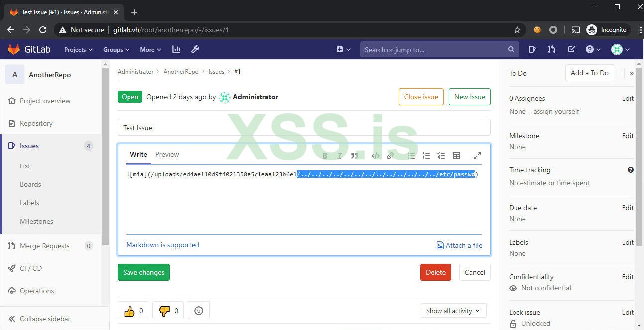Open the Markdown is supported link
The width and height of the screenshot is (644, 330).
click(162, 245)
